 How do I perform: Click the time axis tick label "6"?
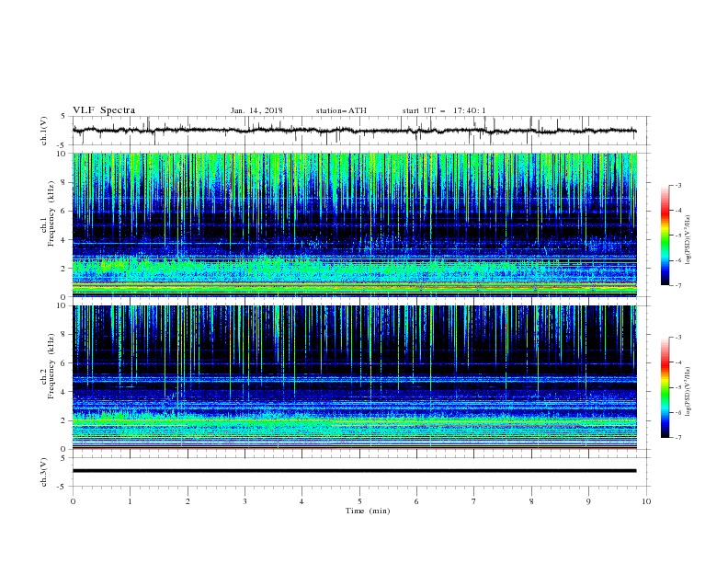(x=416, y=501)
